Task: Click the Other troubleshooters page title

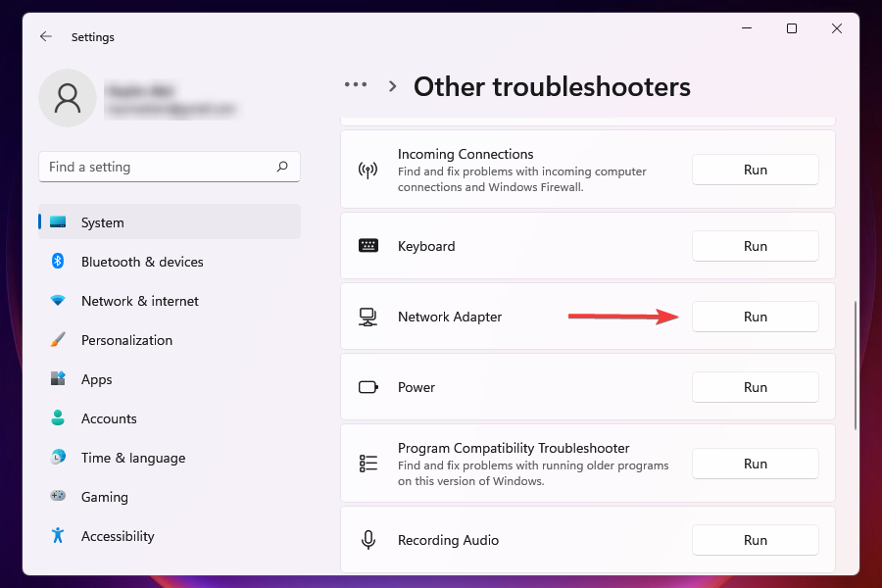Action: (x=552, y=86)
